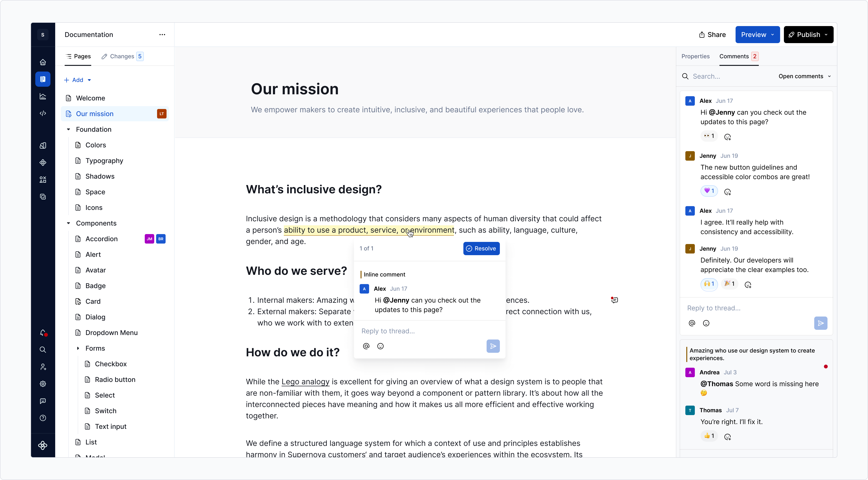Click the mention @ icon in popup reply
Viewport: 868px width, 480px height.
click(366, 346)
